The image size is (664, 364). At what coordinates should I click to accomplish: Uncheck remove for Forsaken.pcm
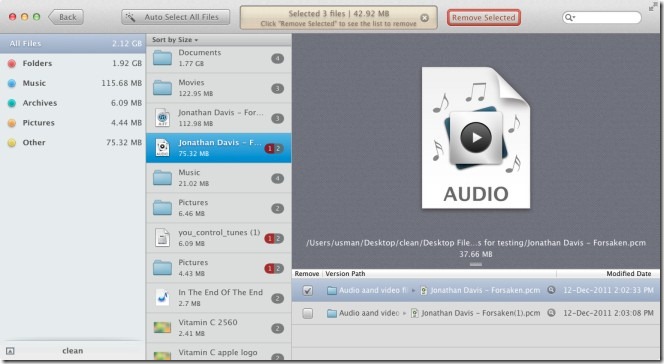308,291
